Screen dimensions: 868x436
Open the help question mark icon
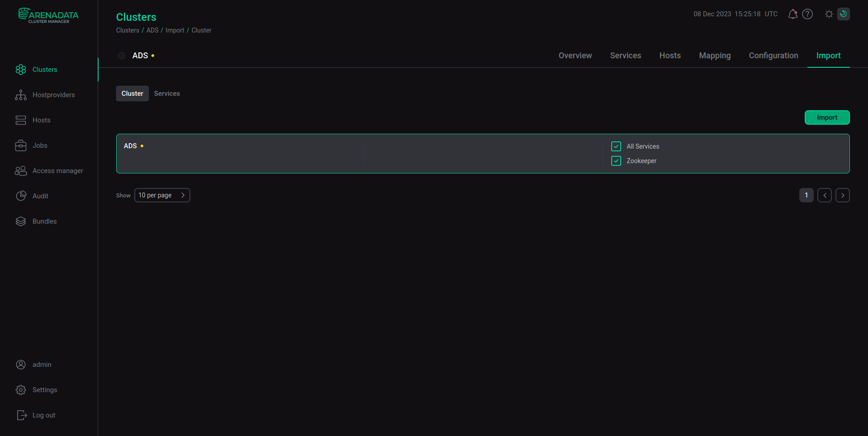[807, 14]
